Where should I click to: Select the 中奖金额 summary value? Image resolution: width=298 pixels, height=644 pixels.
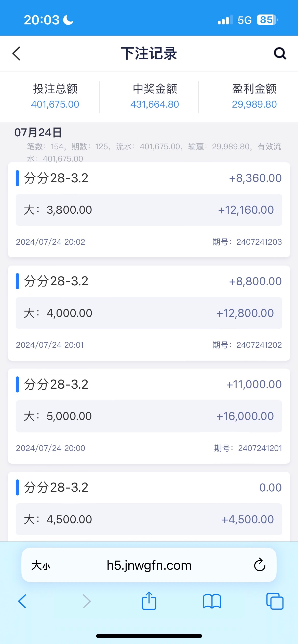coord(155,104)
